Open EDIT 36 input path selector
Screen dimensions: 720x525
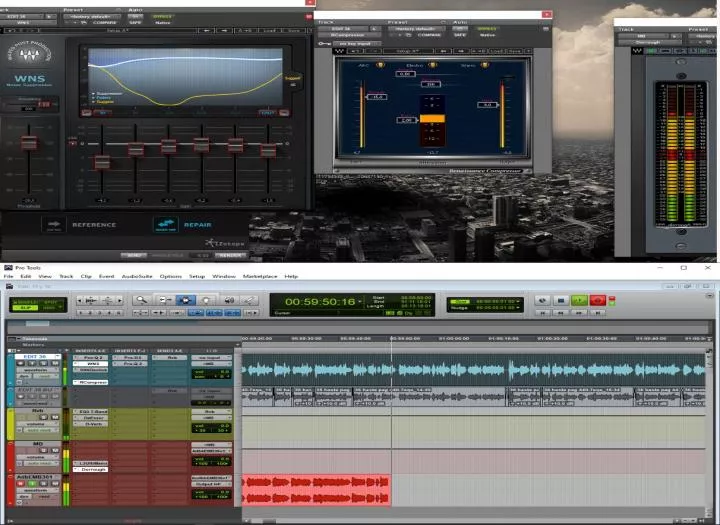pos(211,357)
